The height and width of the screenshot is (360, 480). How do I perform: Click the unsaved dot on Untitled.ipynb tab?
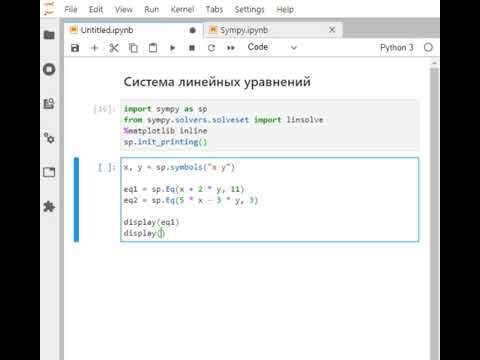192,30
